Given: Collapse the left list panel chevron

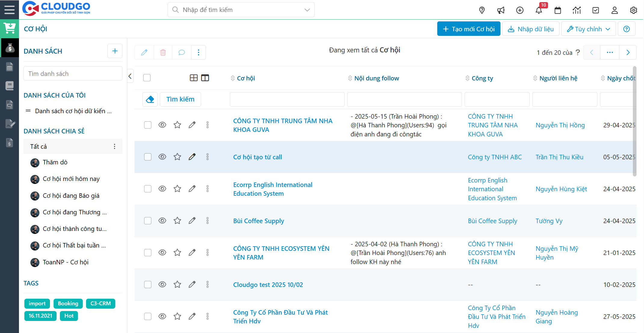Looking at the screenshot, I should click(130, 76).
